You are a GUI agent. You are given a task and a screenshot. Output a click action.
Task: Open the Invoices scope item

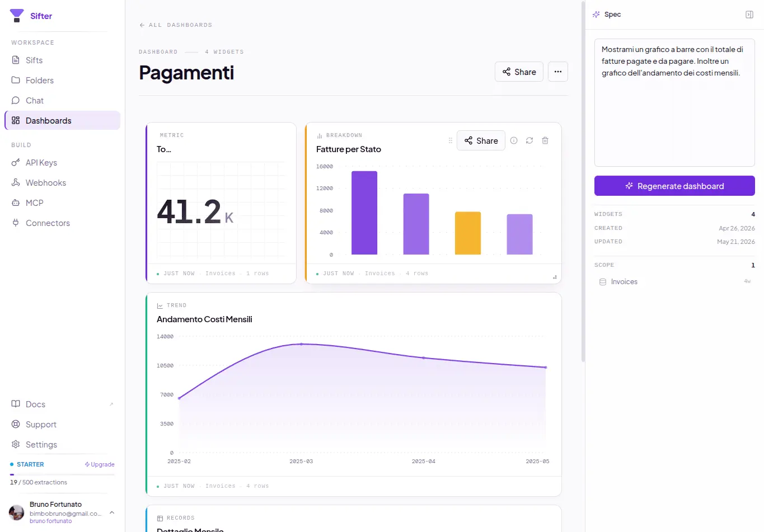(674, 282)
